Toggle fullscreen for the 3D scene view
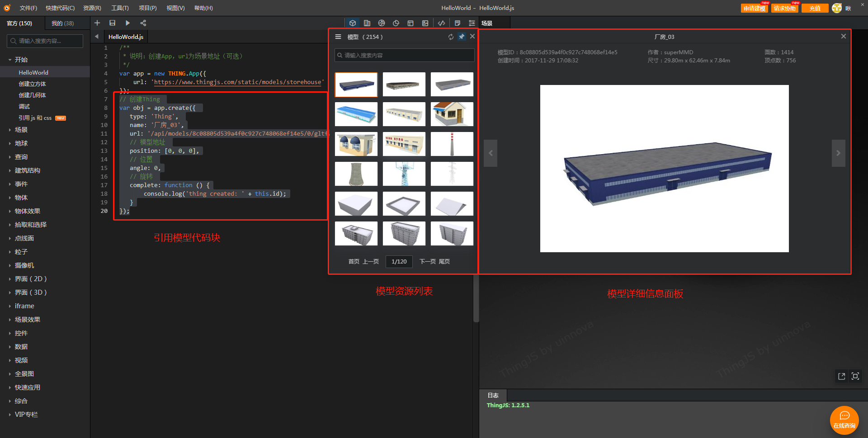Screen dimensions: 868x438 855,376
